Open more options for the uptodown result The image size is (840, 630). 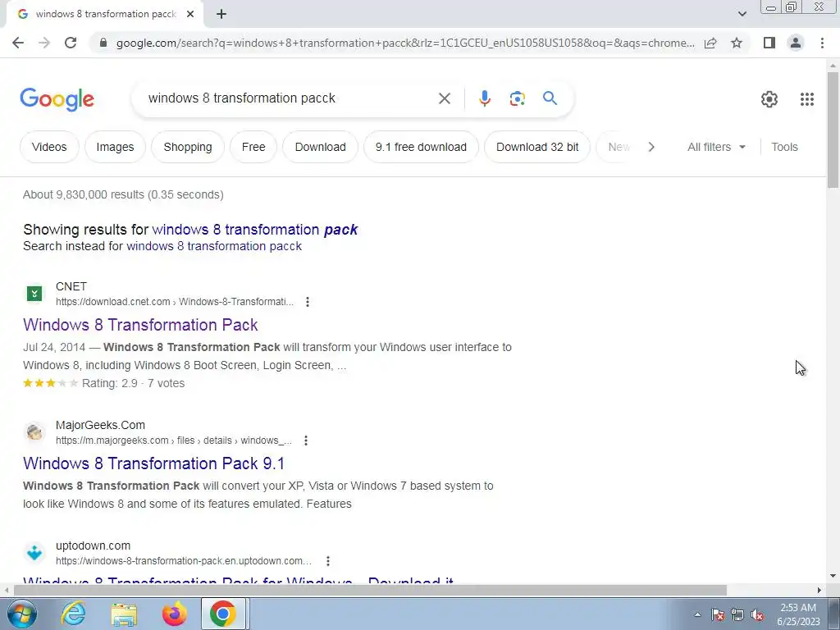[x=328, y=561]
